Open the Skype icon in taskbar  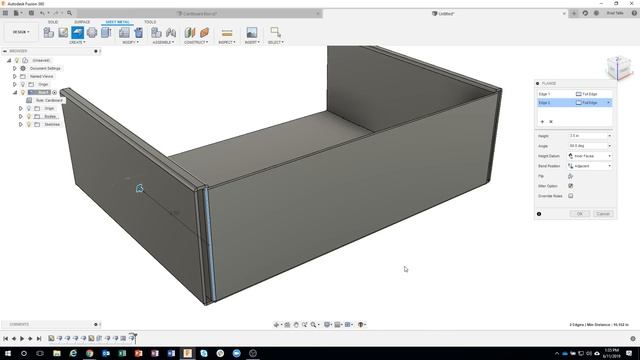pos(204,353)
